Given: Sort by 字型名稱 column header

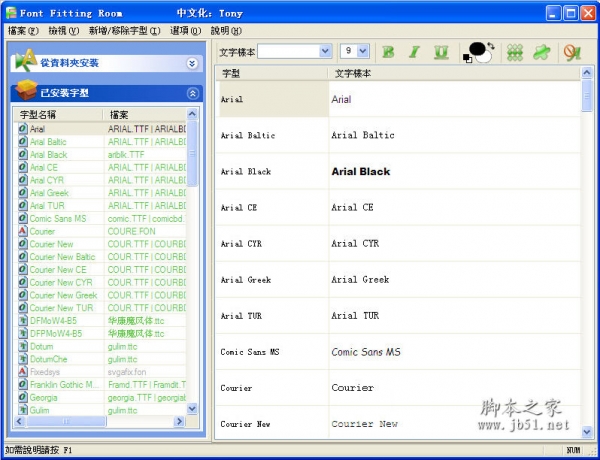Looking at the screenshot, I should 58,114.
